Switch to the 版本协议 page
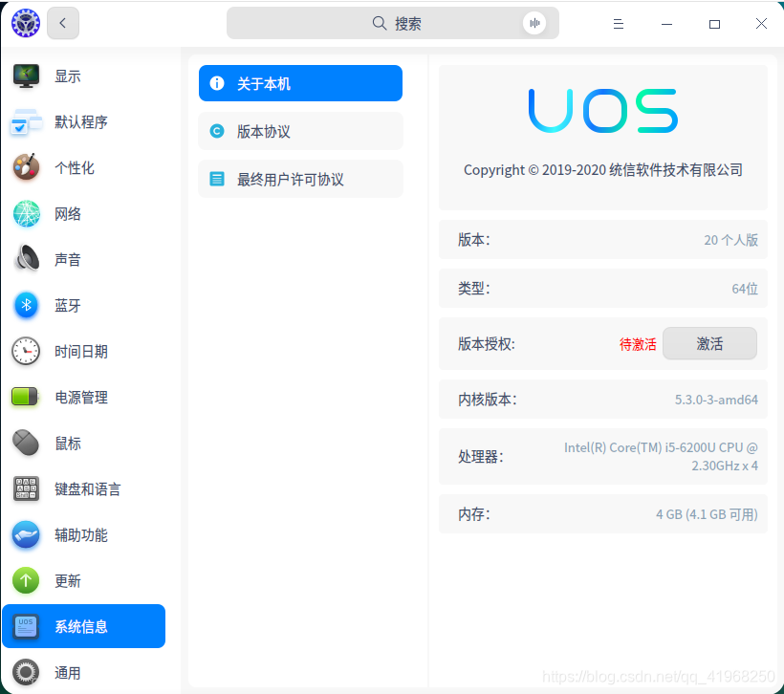 click(300, 131)
